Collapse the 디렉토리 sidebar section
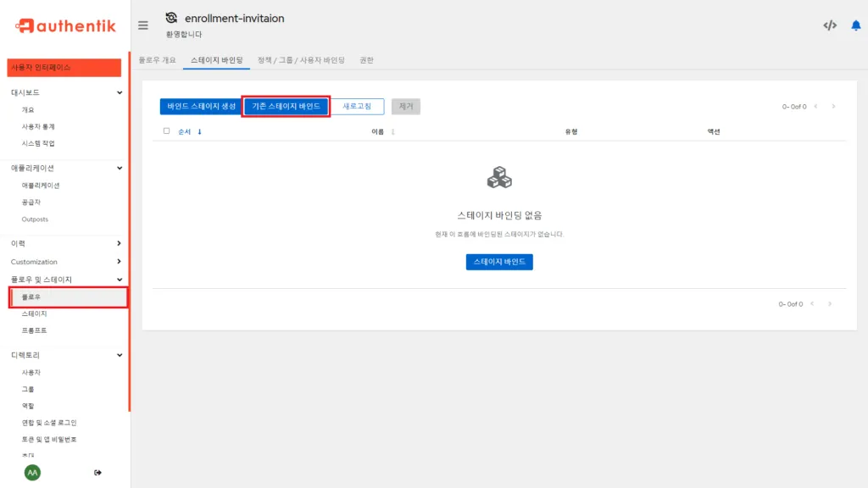 point(120,355)
